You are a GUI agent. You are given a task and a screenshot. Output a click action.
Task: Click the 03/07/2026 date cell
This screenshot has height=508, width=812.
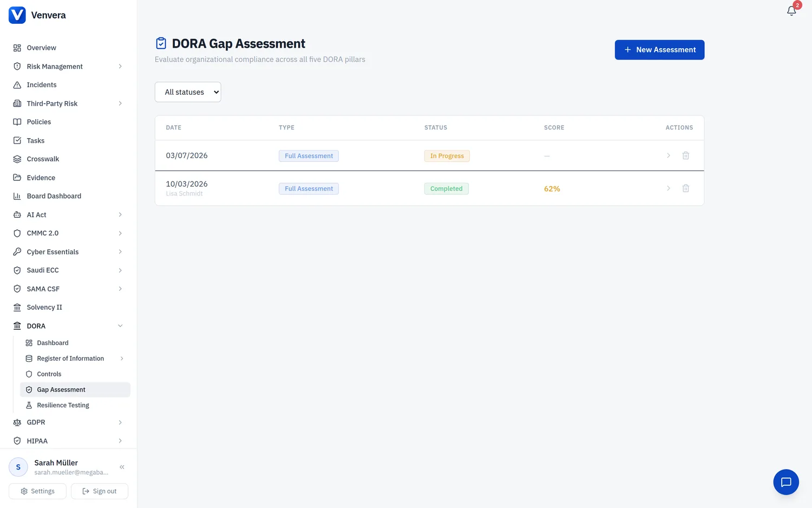[x=187, y=155]
